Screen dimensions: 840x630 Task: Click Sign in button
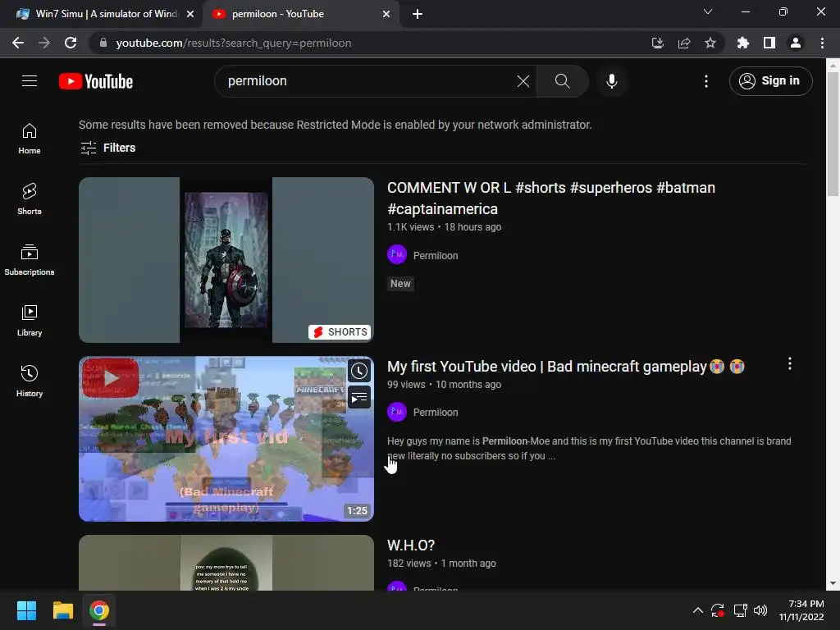coord(770,81)
